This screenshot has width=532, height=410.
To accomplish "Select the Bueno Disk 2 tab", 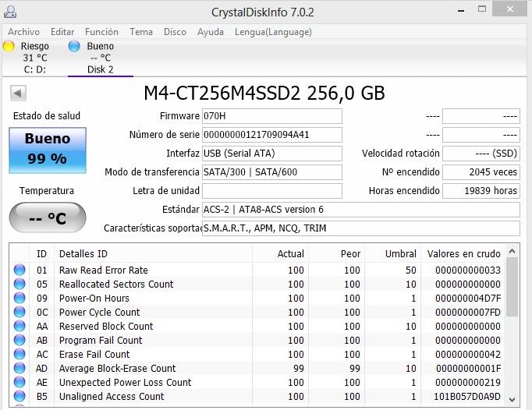I will click(100, 58).
